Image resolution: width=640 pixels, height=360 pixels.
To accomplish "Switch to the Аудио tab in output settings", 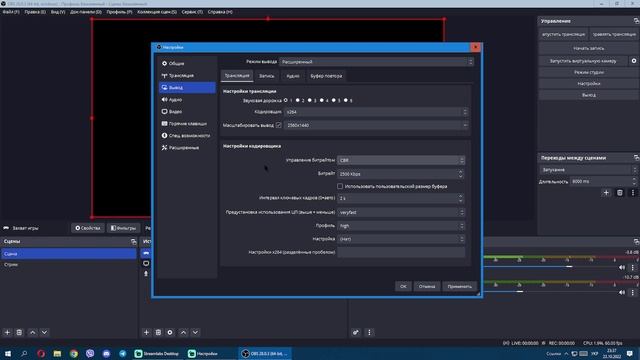I will [x=293, y=76].
